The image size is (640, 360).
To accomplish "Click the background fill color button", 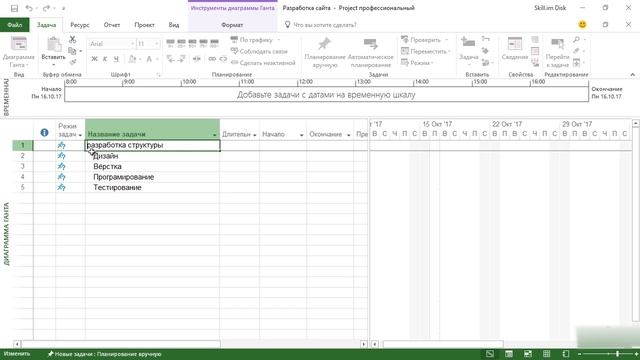I will click(x=132, y=59).
